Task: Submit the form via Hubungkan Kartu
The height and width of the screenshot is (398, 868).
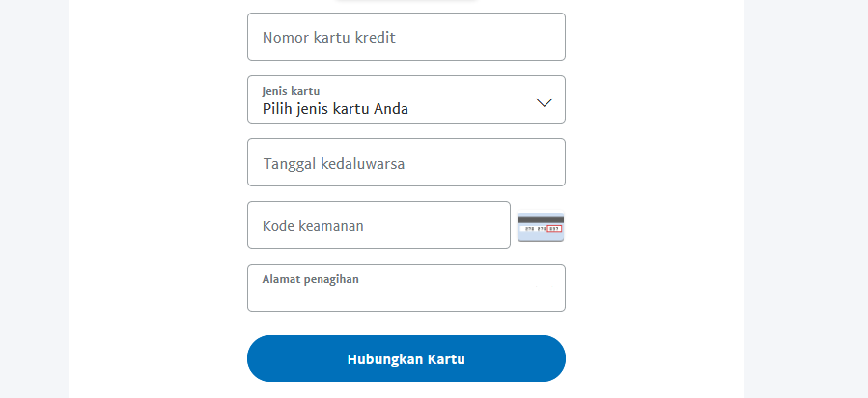Action: (406, 359)
